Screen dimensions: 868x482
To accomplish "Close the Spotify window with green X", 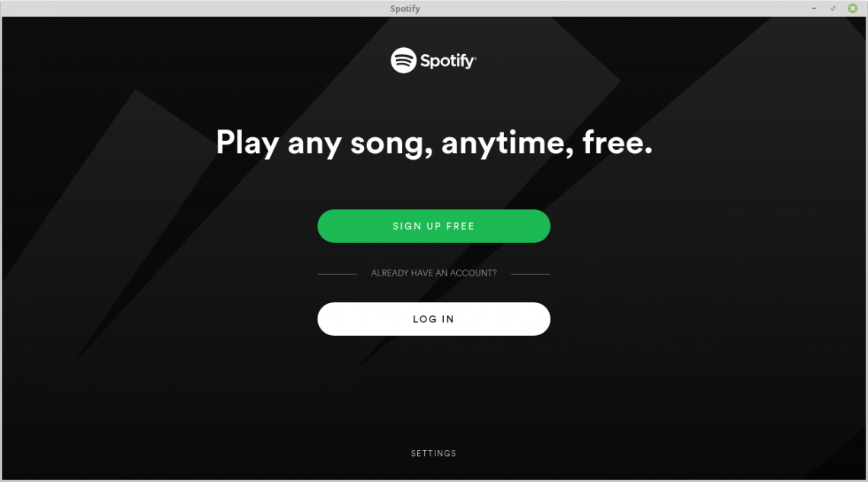I will pyautogui.click(x=853, y=8).
